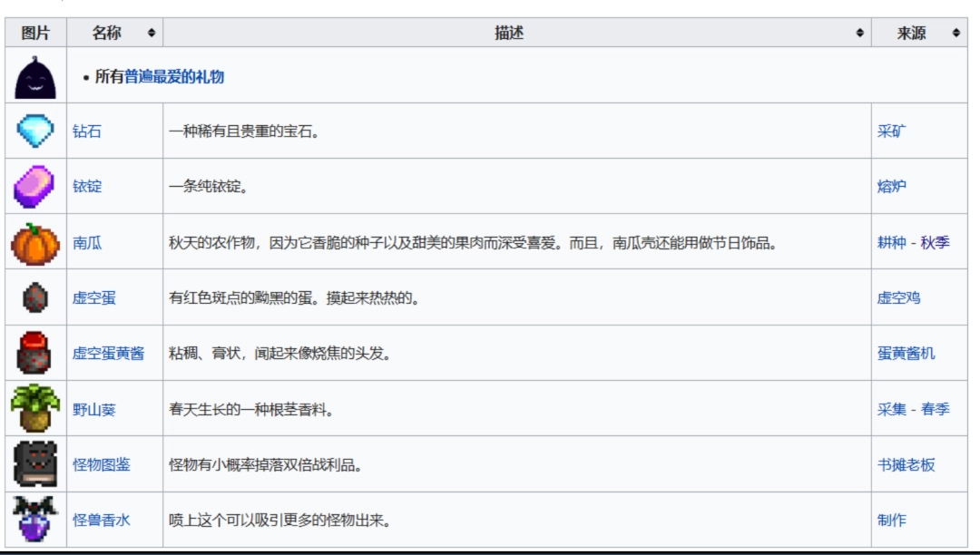Sort table by 来源 column arrows

coord(956,33)
